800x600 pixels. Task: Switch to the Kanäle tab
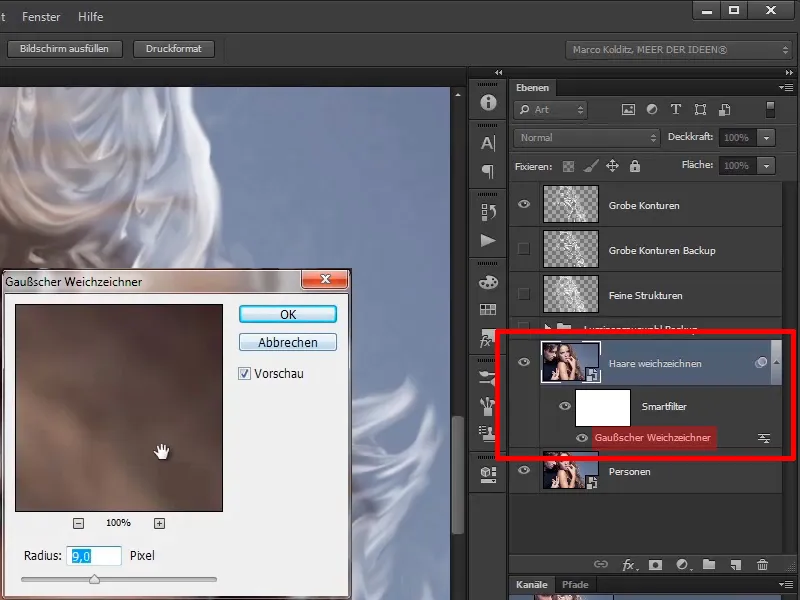532,585
